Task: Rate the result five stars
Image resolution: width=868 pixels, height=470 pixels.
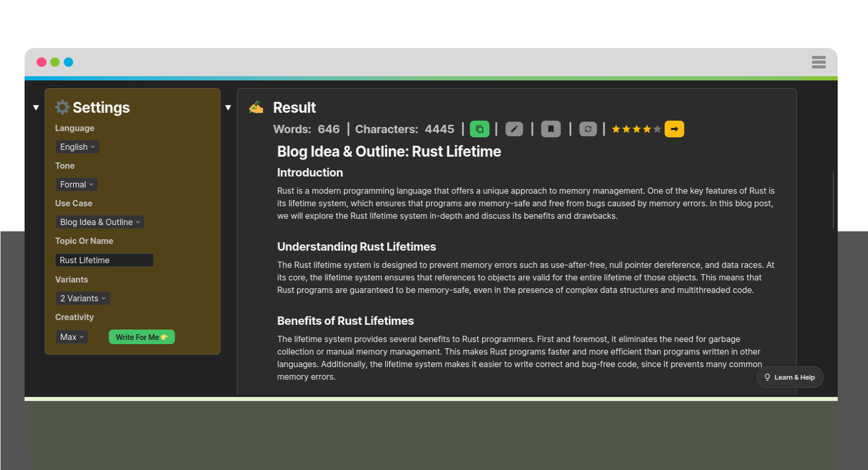Action: (657, 129)
